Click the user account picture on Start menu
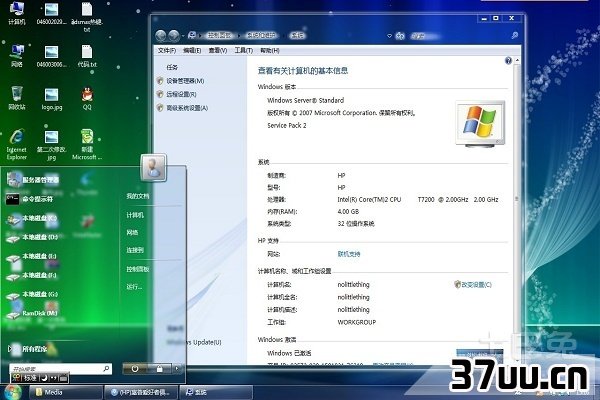Screen dimensions: 600x400 click(153, 167)
